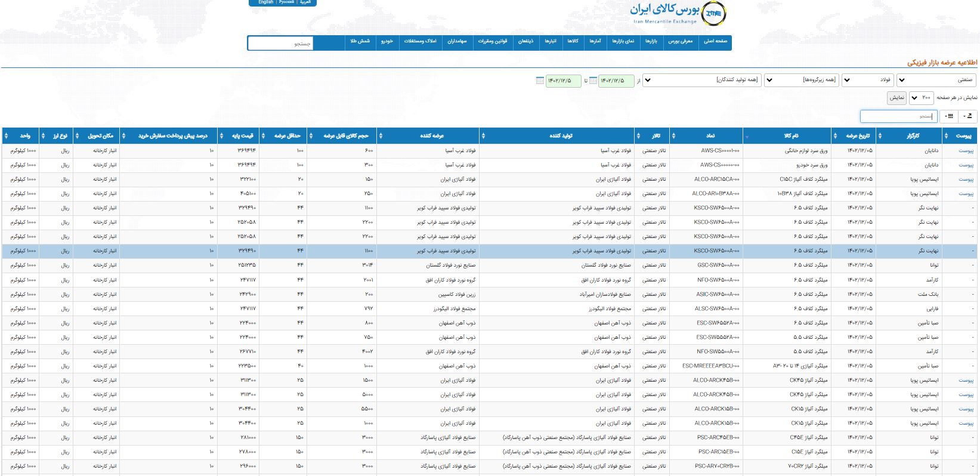Select symbol cell PSC-ARC45EB-00
The height and width of the screenshot is (476, 980).
point(707,438)
